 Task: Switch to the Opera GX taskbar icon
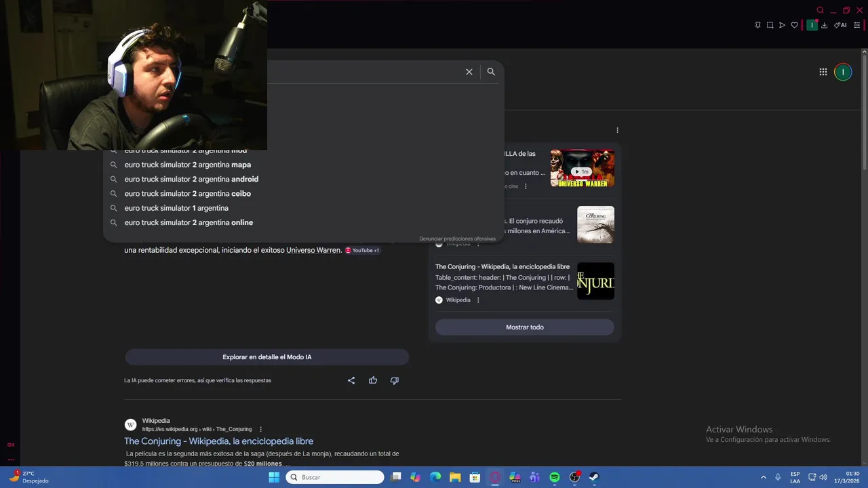point(495,477)
